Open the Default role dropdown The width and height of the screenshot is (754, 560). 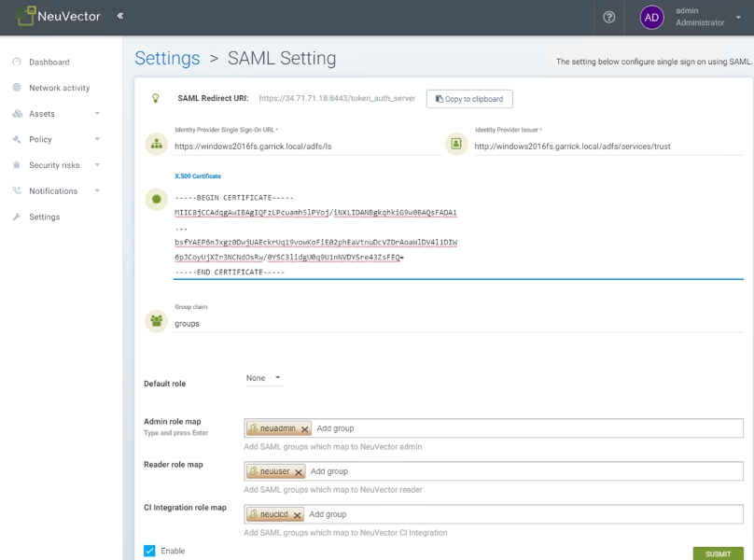coord(264,378)
